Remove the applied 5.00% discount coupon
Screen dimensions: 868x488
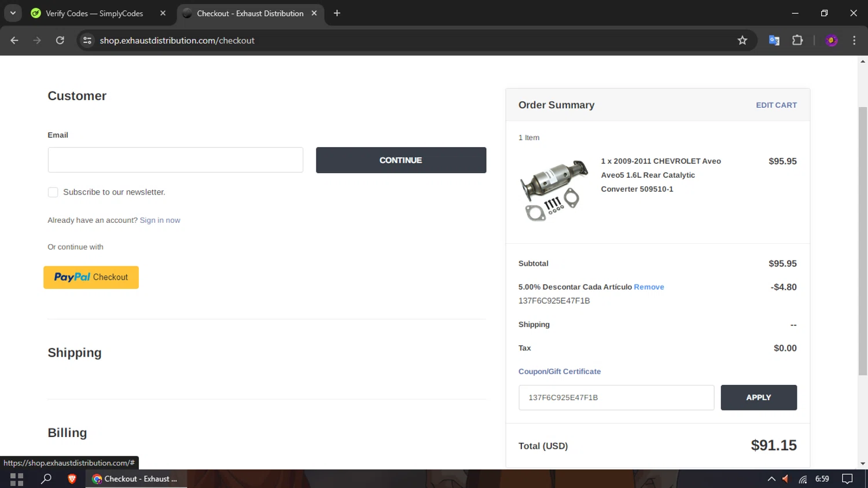[x=649, y=287]
